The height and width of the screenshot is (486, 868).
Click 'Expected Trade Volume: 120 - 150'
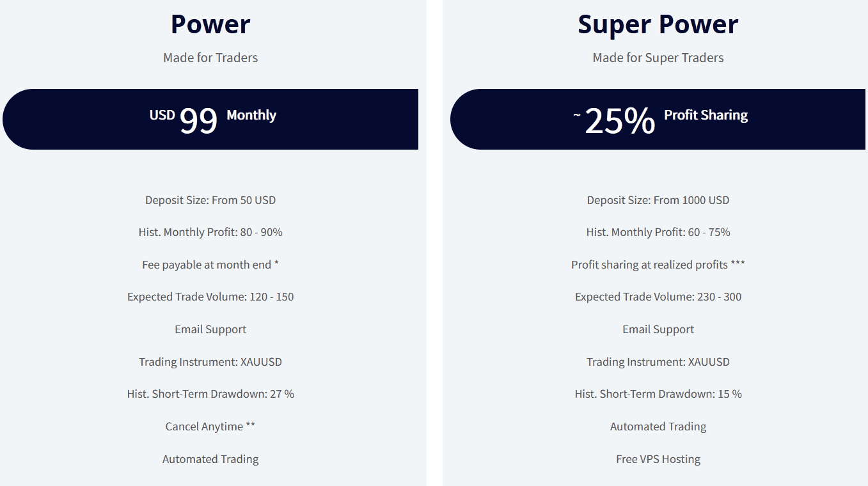[x=210, y=297]
